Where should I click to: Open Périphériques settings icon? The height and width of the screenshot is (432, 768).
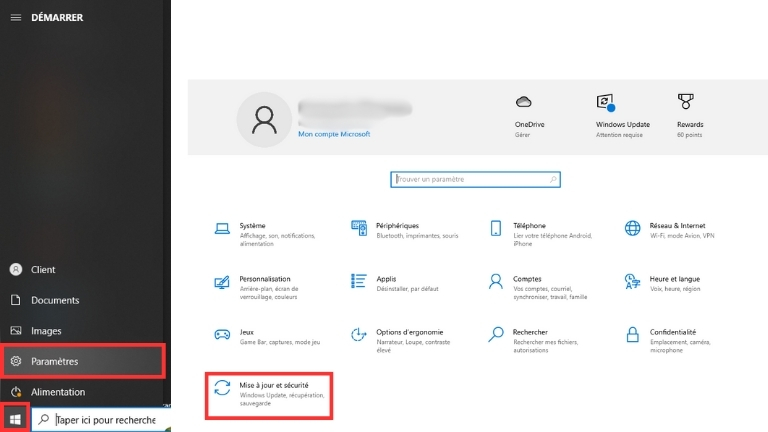point(359,229)
